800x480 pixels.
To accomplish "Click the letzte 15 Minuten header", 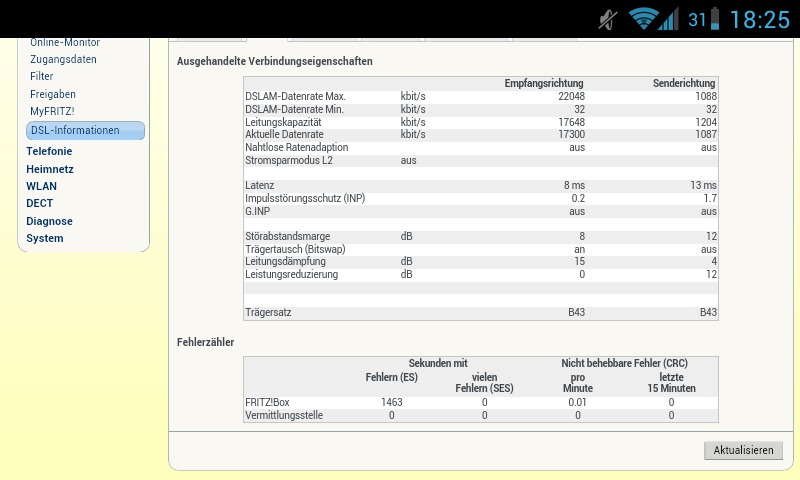I will coord(671,383).
